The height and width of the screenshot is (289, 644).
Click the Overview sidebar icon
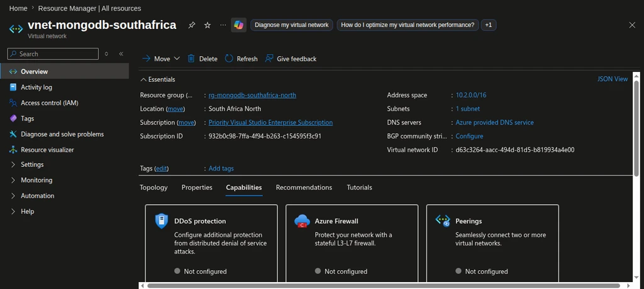[13, 72]
